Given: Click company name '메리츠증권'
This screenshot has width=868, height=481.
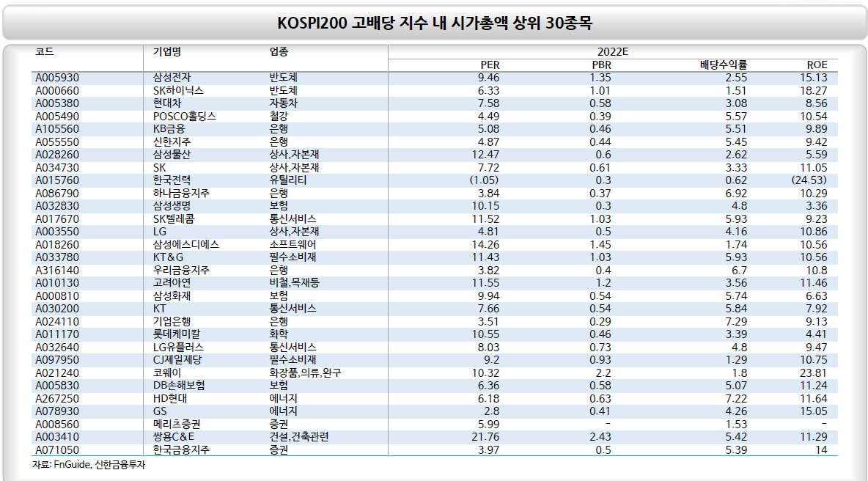Looking at the screenshot, I should (177, 425).
